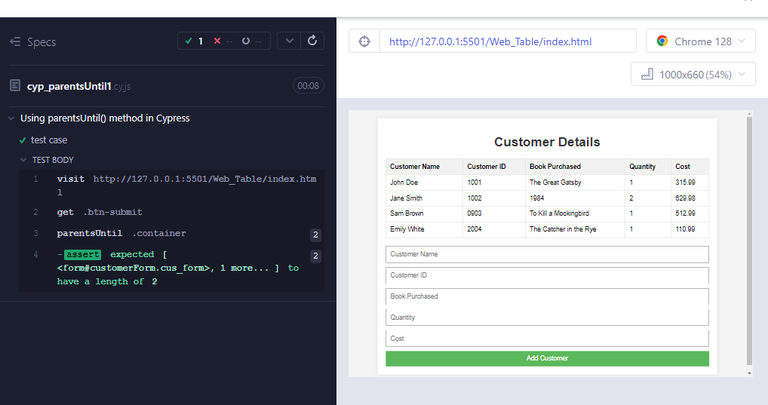Collapse the 'Using parentsUntil() method' suite
This screenshot has width=768, height=405.
11,118
